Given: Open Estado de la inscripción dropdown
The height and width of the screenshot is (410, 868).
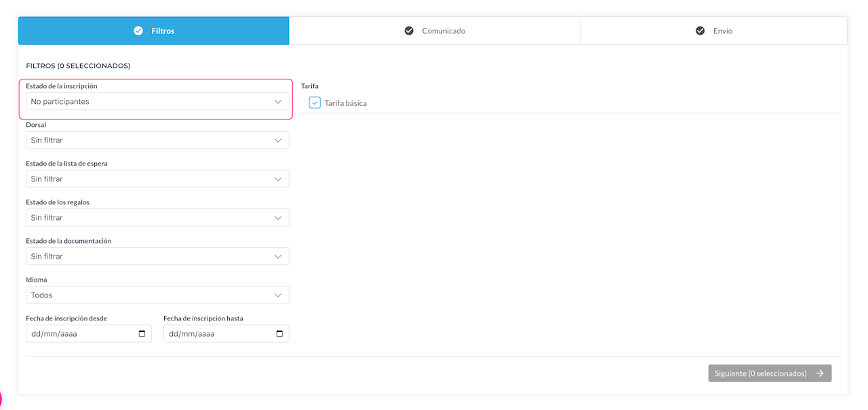Looking at the screenshot, I should click(157, 102).
